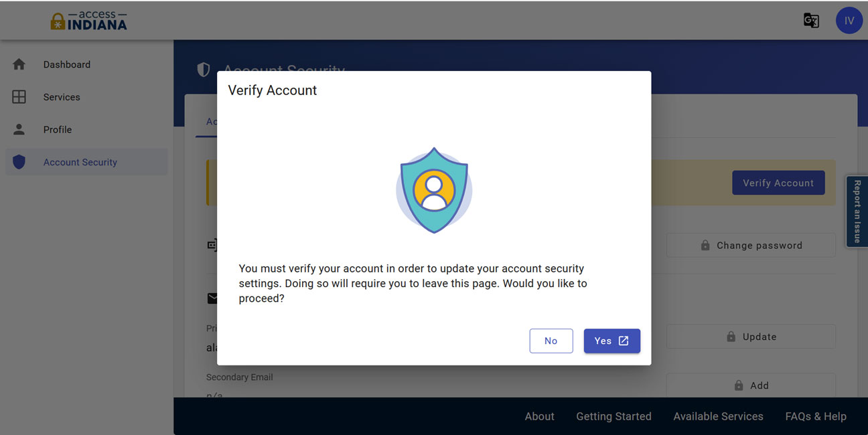
Task: Click Add for secondary email
Action: [750, 385]
